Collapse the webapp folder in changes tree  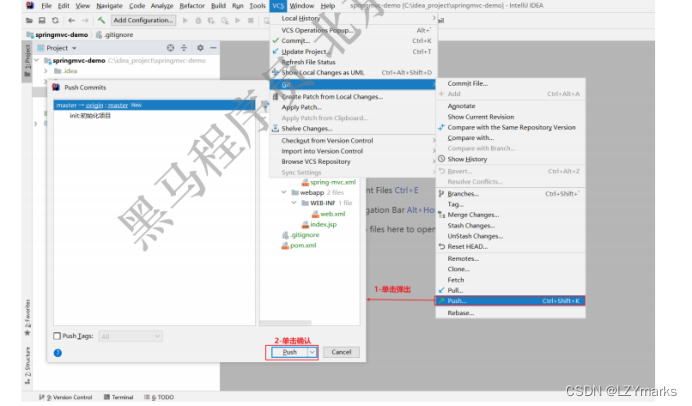(x=284, y=193)
